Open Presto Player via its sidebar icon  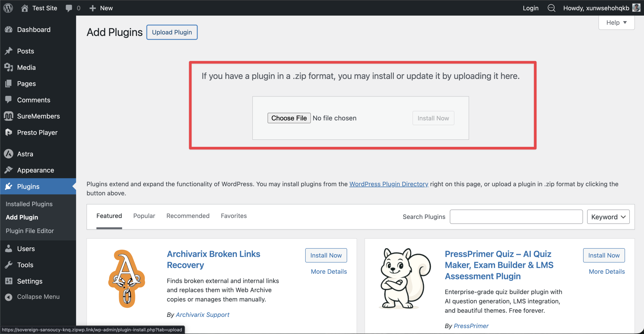click(9, 132)
